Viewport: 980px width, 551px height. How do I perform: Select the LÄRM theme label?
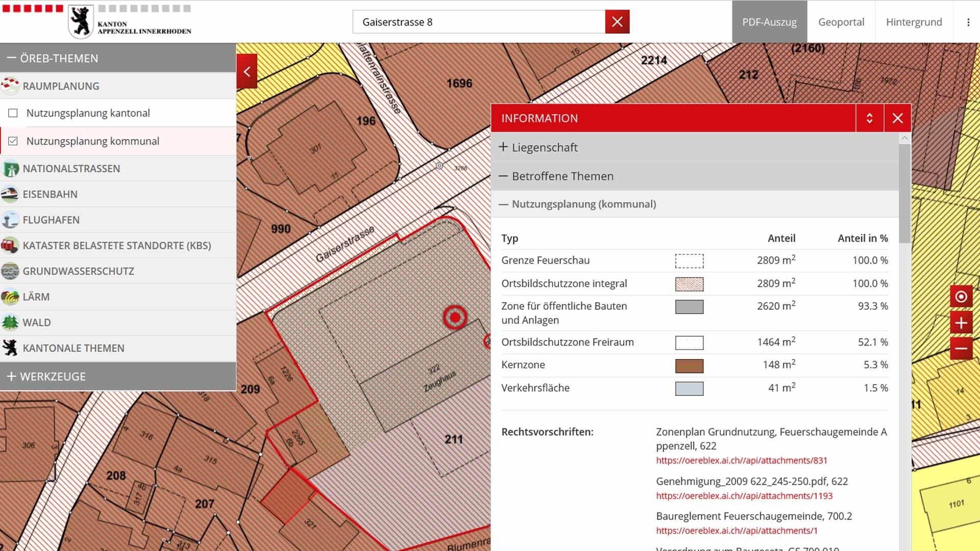(x=36, y=297)
